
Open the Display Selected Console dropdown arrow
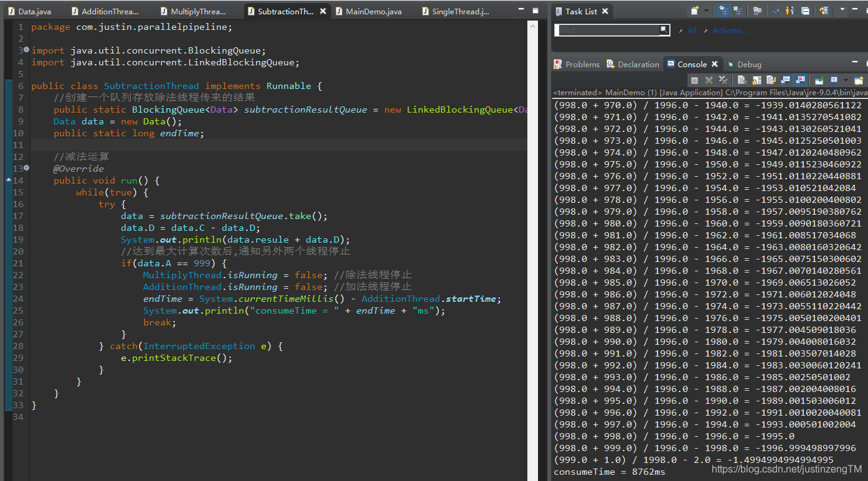point(846,80)
